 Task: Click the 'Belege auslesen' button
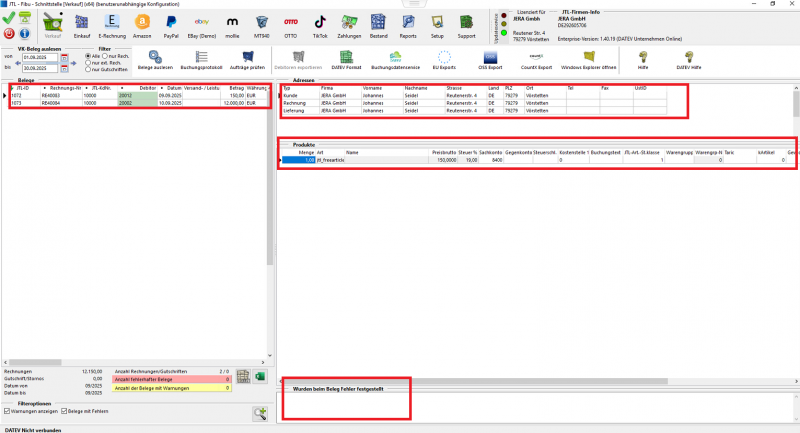coord(153,61)
